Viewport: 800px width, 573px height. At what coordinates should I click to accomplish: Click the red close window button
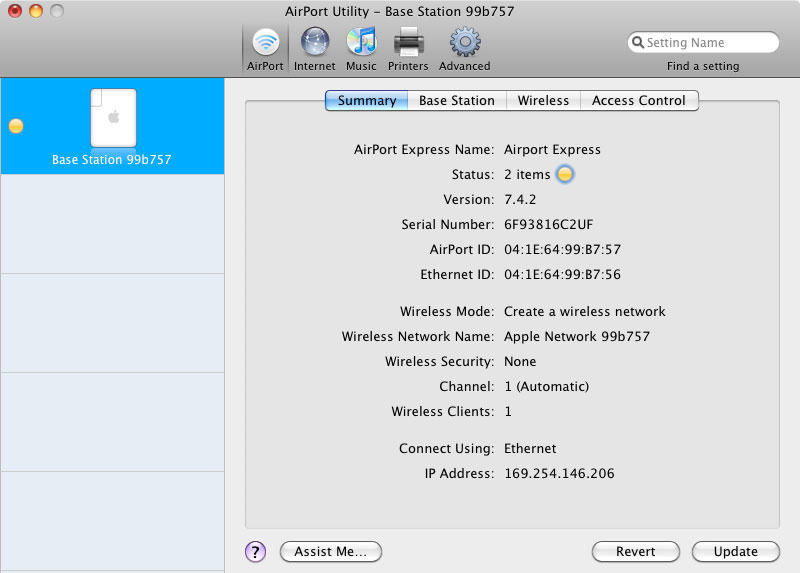15,11
